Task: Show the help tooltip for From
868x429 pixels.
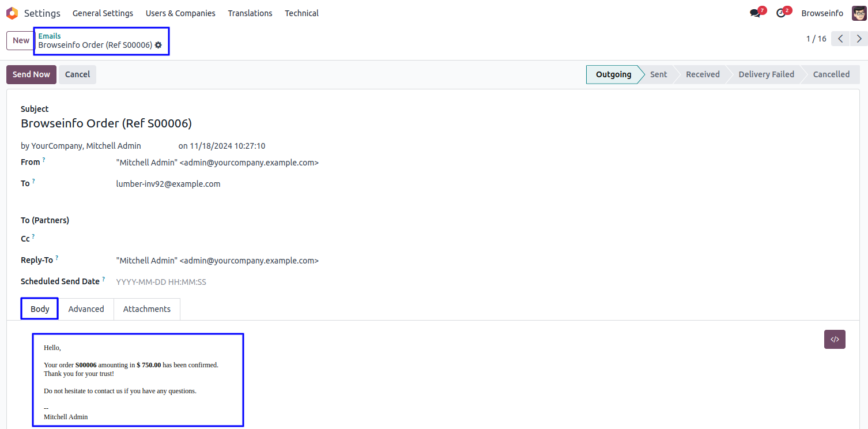Action: click(44, 160)
